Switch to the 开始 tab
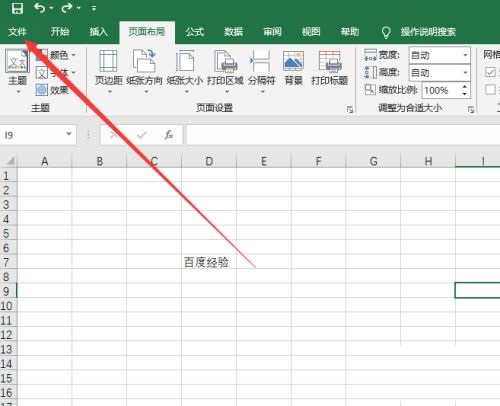 [60, 32]
